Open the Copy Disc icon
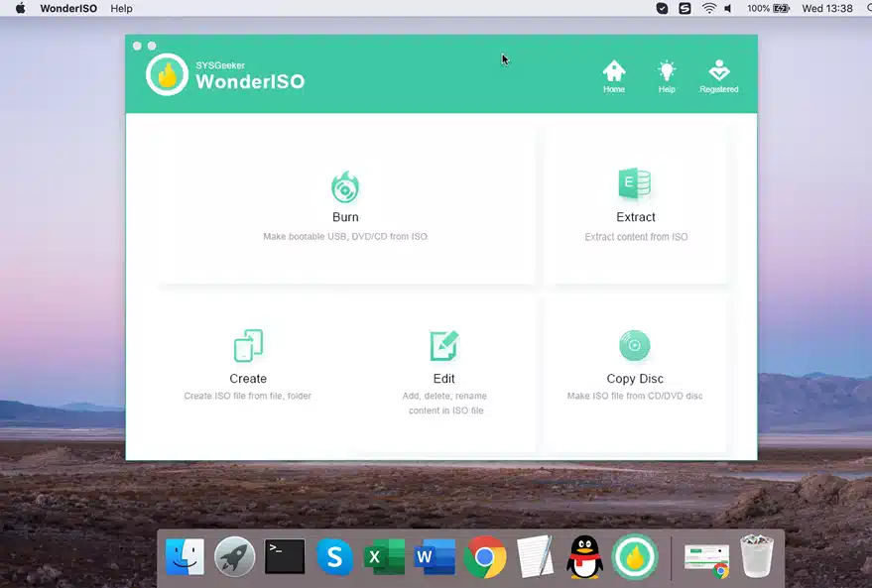Image resolution: width=872 pixels, height=588 pixels. pyautogui.click(x=635, y=345)
